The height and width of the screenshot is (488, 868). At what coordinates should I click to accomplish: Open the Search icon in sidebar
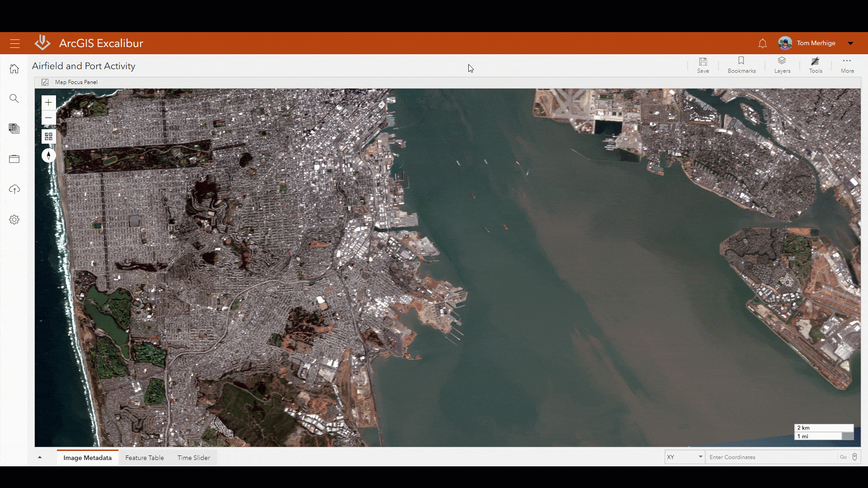pos(14,99)
